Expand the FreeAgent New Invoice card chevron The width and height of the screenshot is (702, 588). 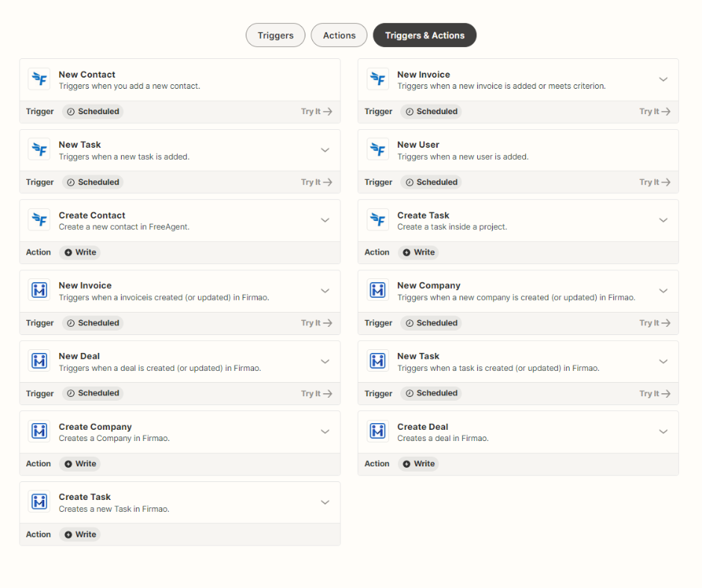(x=663, y=80)
